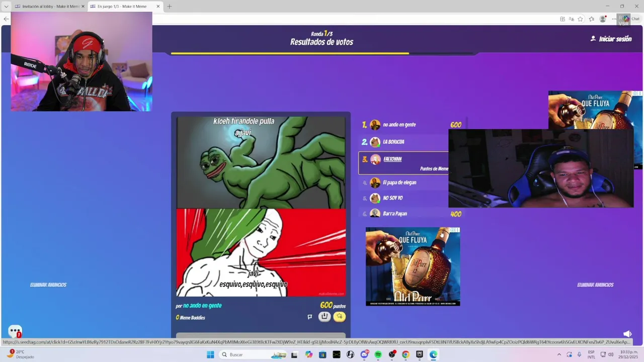Close the 'Invitación al lobby' tab
The image size is (644, 362).
(83, 7)
